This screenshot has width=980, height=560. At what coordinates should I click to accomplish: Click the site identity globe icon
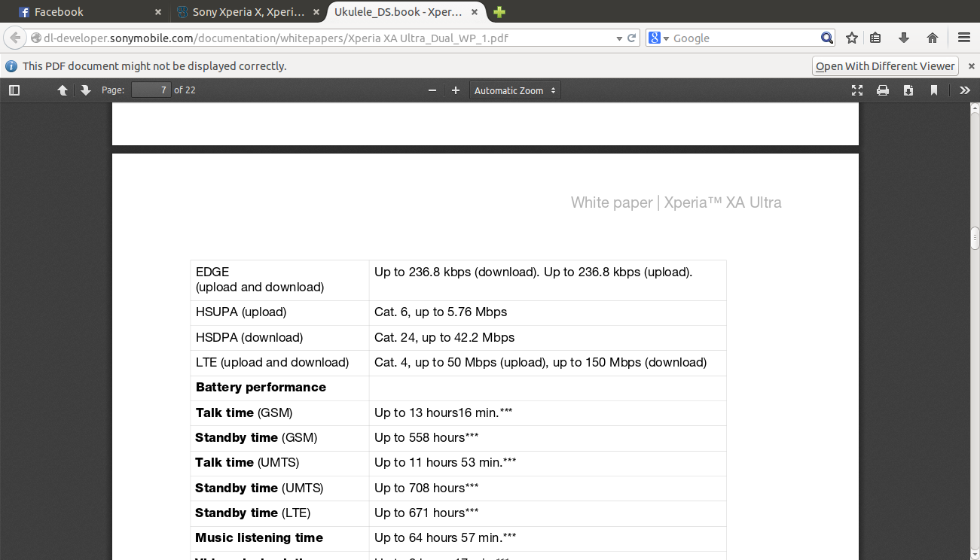click(x=35, y=38)
